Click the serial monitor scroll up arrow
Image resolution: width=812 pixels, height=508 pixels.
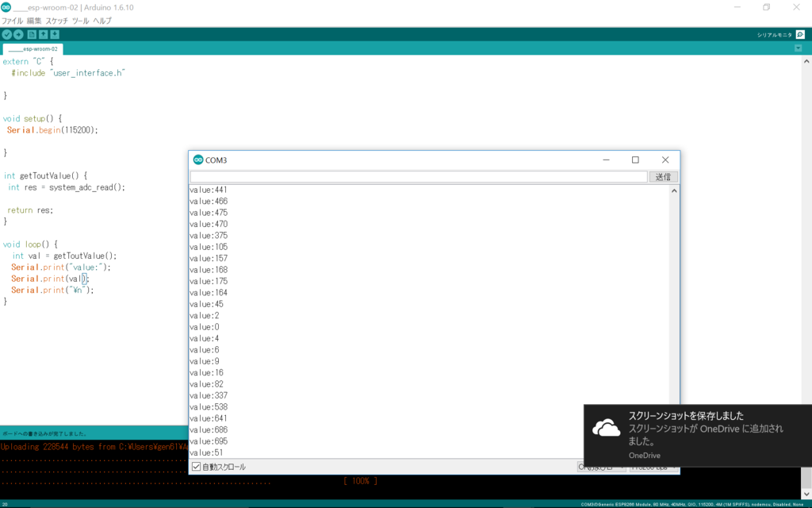point(674,190)
